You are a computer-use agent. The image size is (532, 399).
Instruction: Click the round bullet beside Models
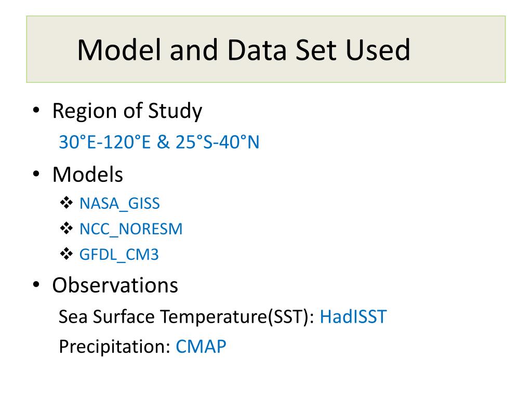(x=36, y=174)
